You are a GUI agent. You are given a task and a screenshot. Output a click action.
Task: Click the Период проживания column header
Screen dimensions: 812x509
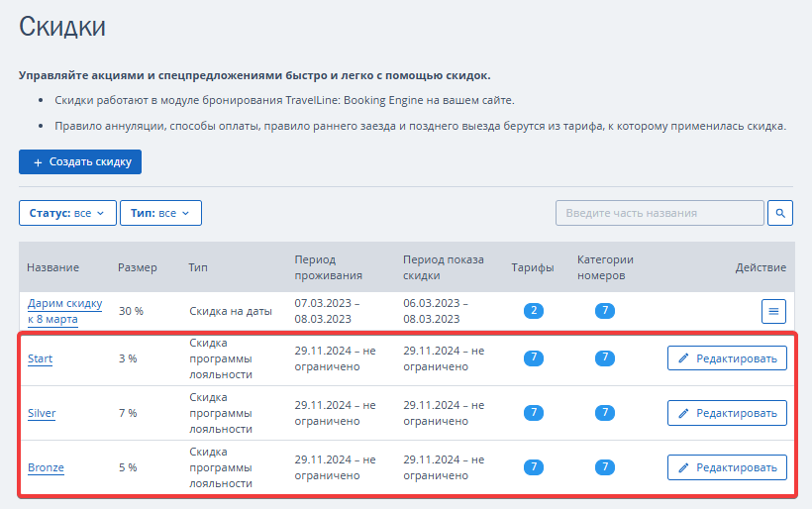329,267
